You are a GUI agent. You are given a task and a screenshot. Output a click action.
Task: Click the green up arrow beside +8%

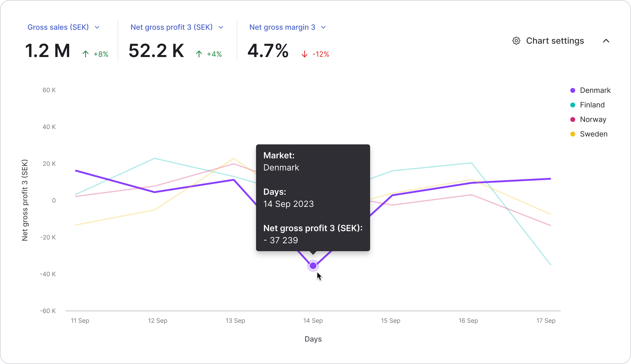click(x=86, y=54)
